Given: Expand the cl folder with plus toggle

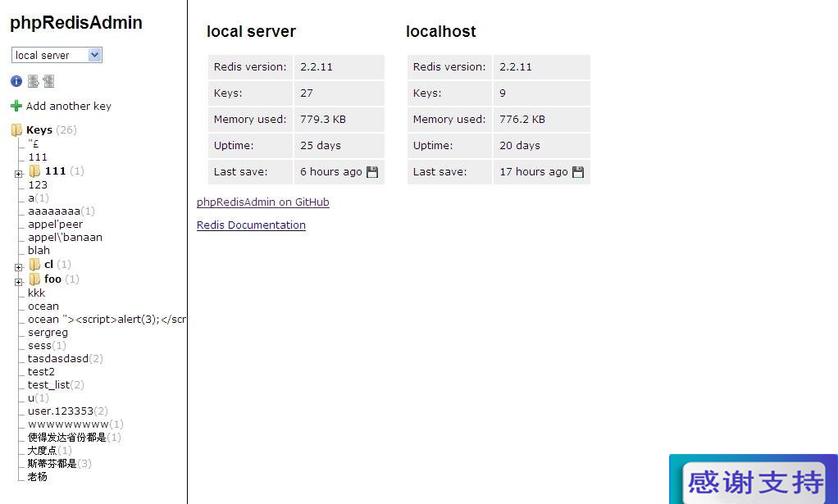Looking at the screenshot, I should tap(19, 267).
